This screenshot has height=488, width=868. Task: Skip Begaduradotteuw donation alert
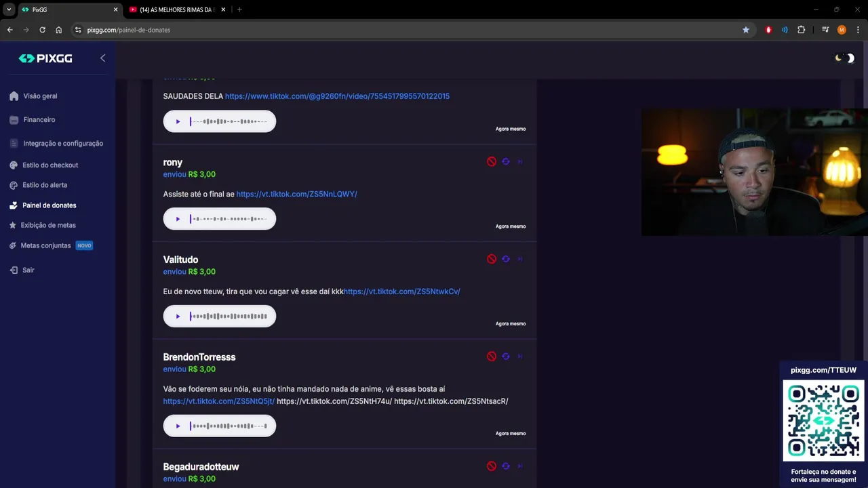coord(520,466)
